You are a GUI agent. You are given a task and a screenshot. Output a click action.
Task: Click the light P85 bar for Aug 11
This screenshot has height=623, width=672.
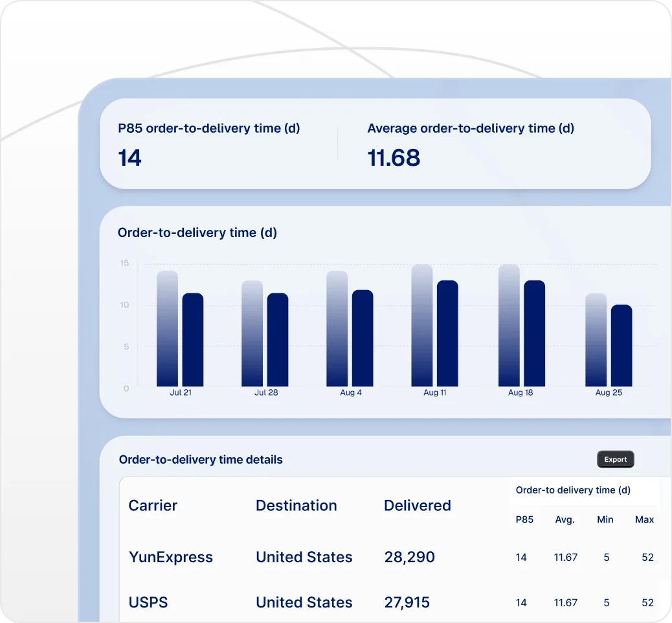click(421, 326)
